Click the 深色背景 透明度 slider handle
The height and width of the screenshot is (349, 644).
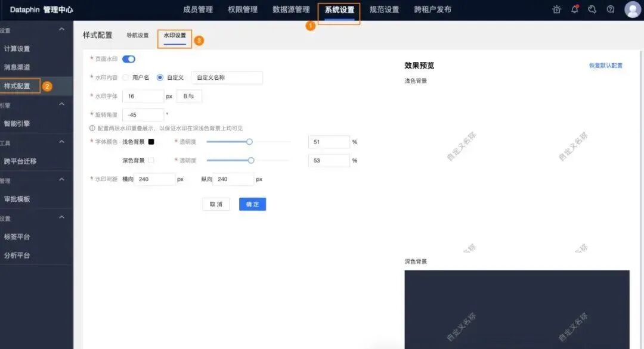tap(251, 160)
